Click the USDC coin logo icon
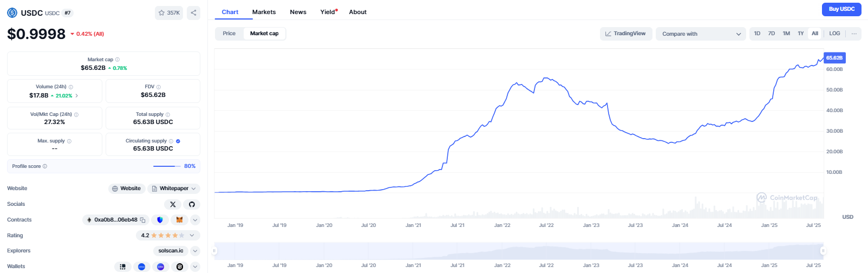Screen dimensions: 868x273 pyautogui.click(x=12, y=12)
